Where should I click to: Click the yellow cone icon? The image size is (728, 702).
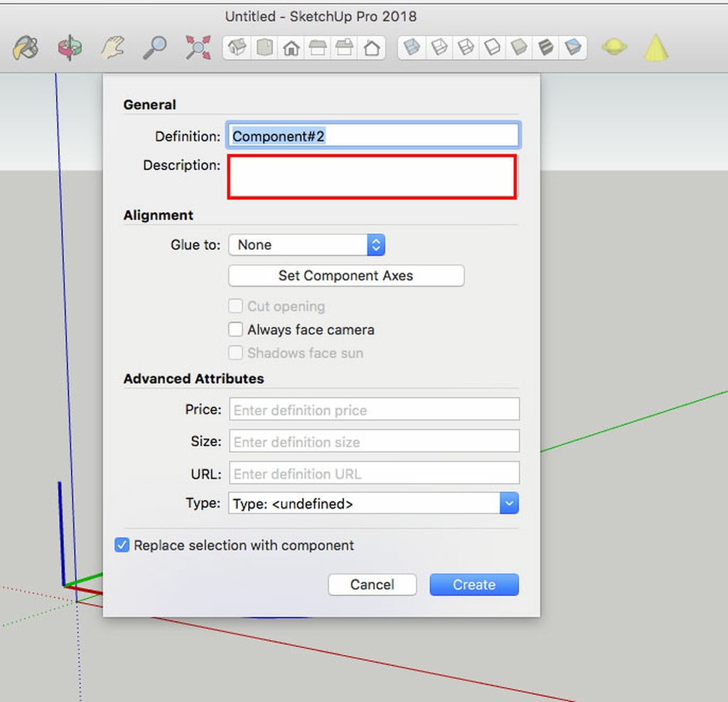click(655, 48)
